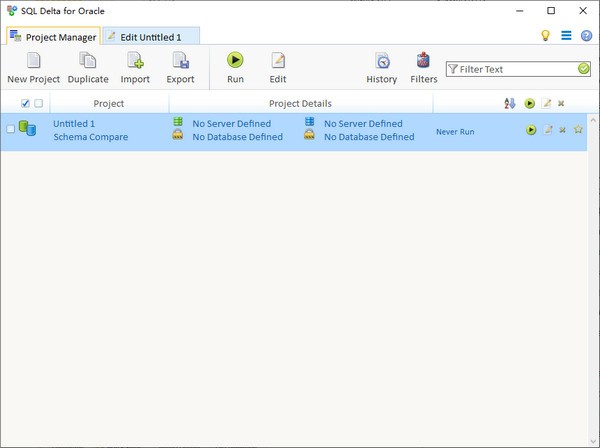Sort projects with the A-Z sort icon

click(510, 103)
